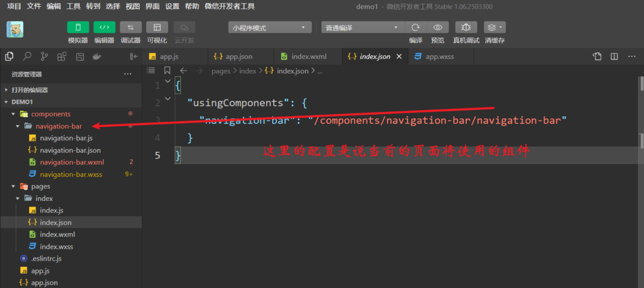The image size is (644, 288).
Task: Open the editor more actions (…) menu
Action: click(x=632, y=56)
